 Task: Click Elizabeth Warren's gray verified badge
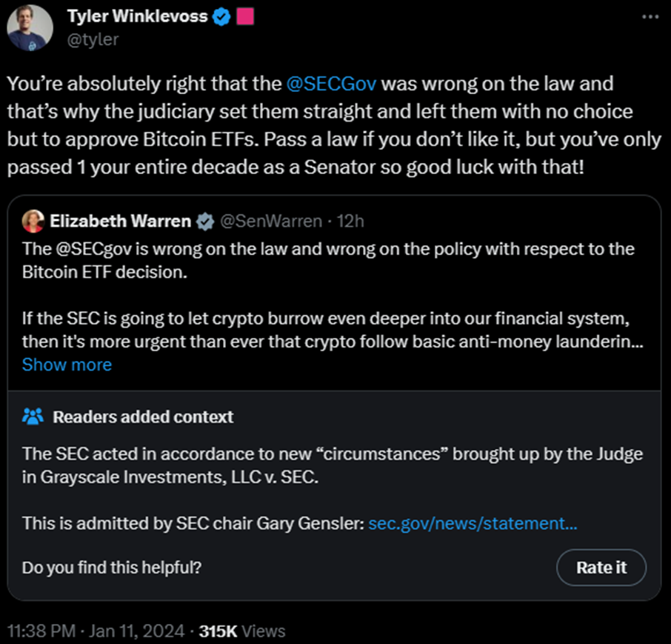205,222
